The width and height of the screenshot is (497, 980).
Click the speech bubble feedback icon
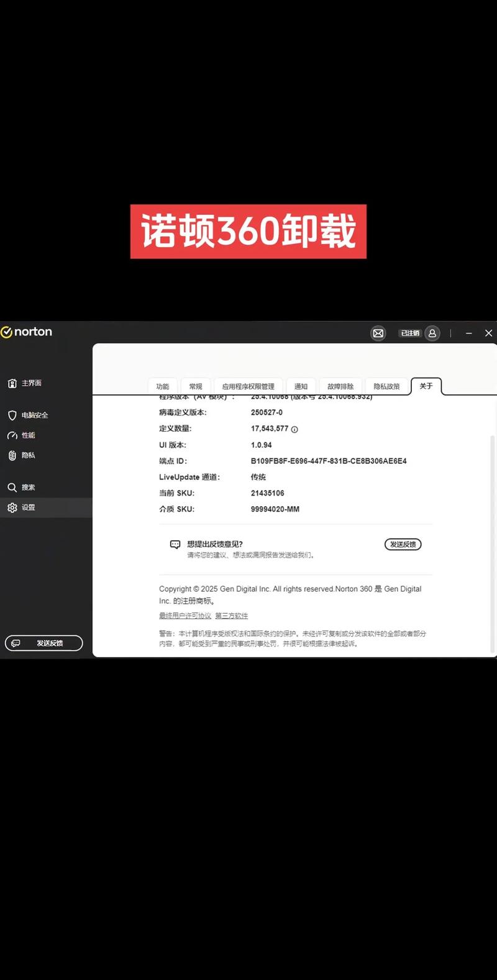pyautogui.click(x=175, y=545)
